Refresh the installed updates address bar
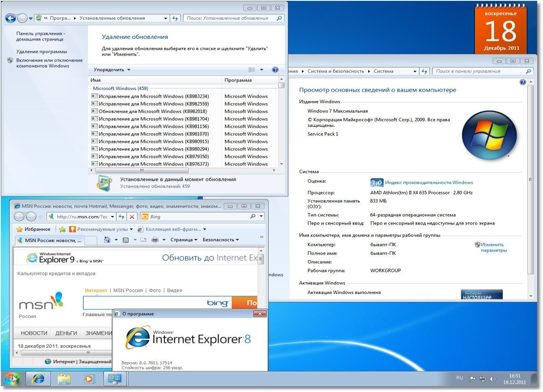543x392 pixels. click(x=175, y=18)
